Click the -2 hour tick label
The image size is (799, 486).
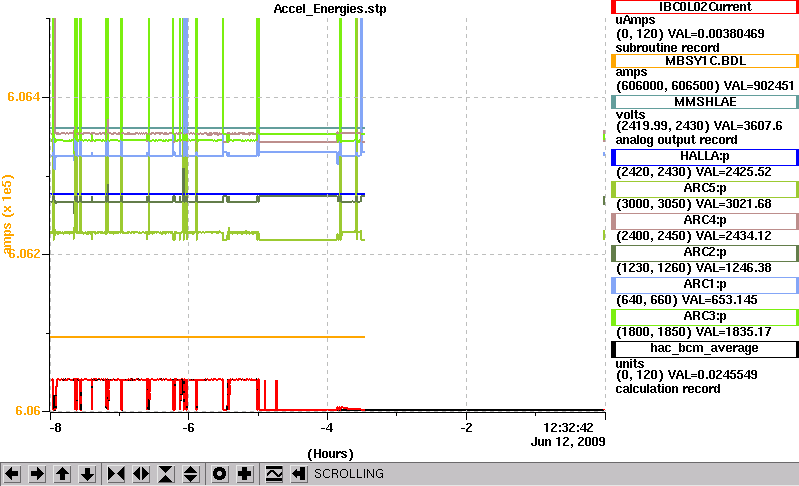pos(466,428)
